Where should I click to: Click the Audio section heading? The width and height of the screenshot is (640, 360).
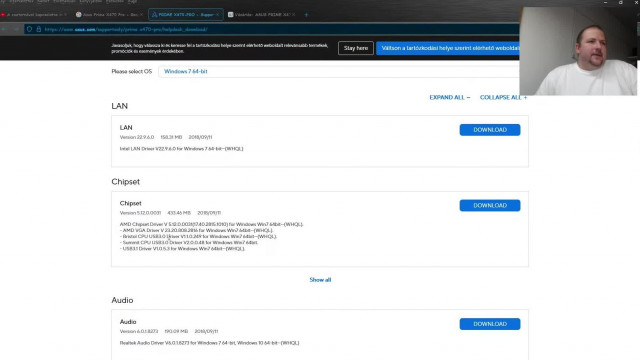[122, 300]
